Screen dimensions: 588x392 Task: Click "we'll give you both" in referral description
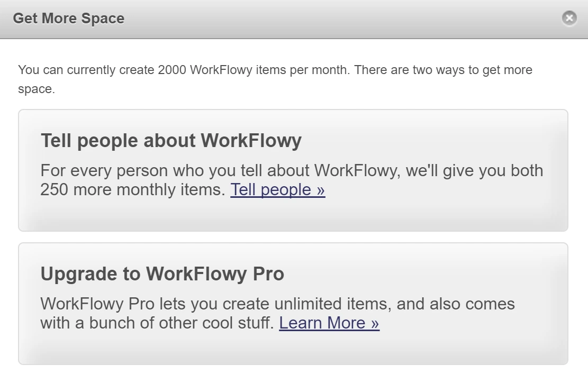(474, 170)
